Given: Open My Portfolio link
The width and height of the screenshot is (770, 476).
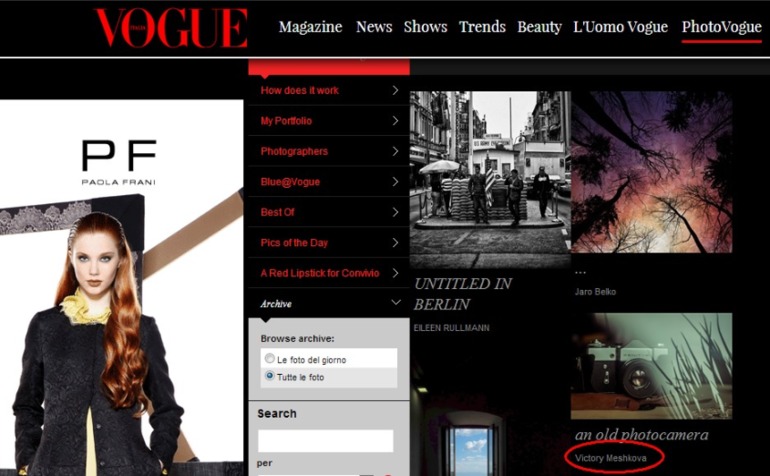Looking at the screenshot, I should 286,121.
